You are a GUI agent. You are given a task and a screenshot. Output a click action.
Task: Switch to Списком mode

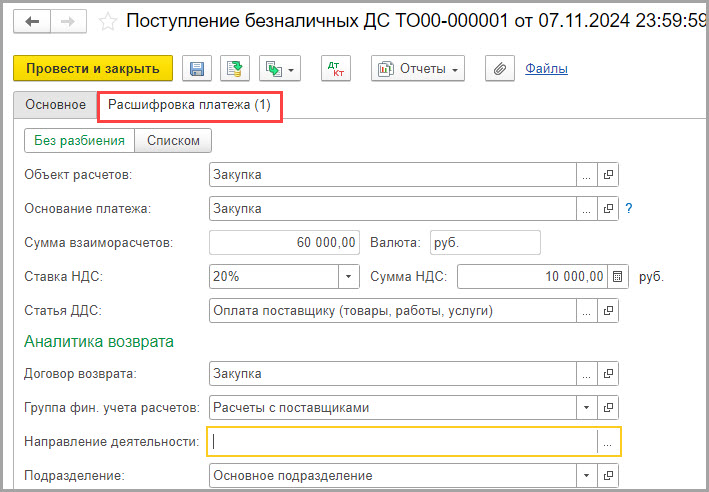(173, 141)
